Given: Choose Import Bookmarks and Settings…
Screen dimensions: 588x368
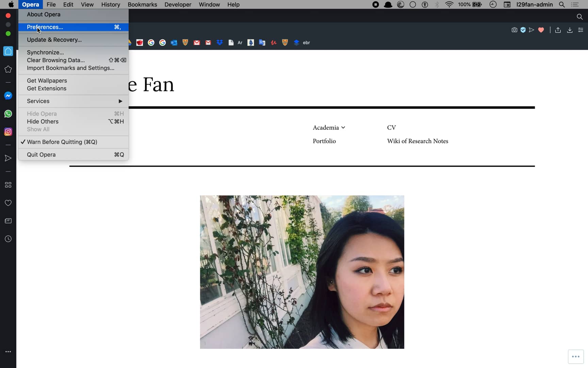Looking at the screenshot, I should (73, 68).
